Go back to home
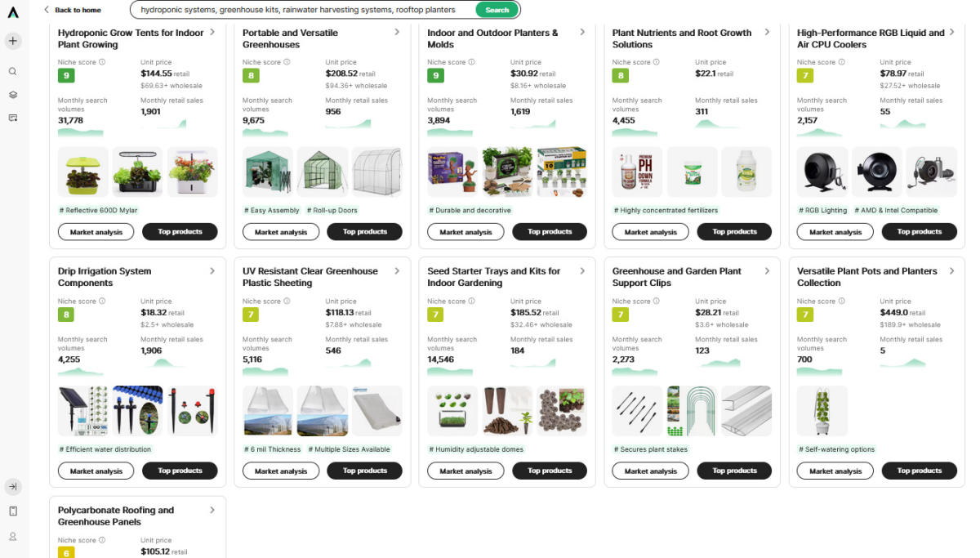This screenshot has height=558, width=980. pos(73,10)
